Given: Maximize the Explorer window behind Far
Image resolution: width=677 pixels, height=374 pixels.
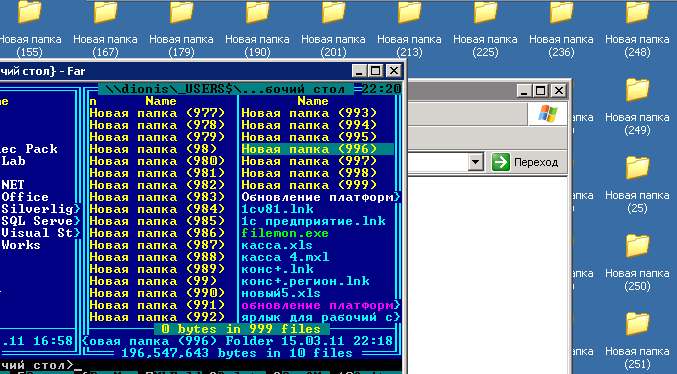Looking at the screenshot, I should (541, 91).
